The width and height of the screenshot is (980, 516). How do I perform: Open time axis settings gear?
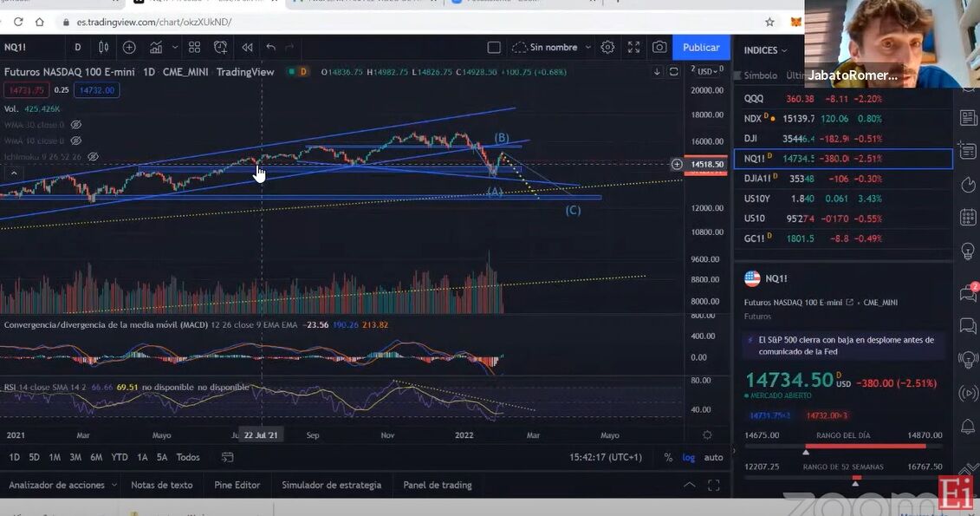click(707, 434)
